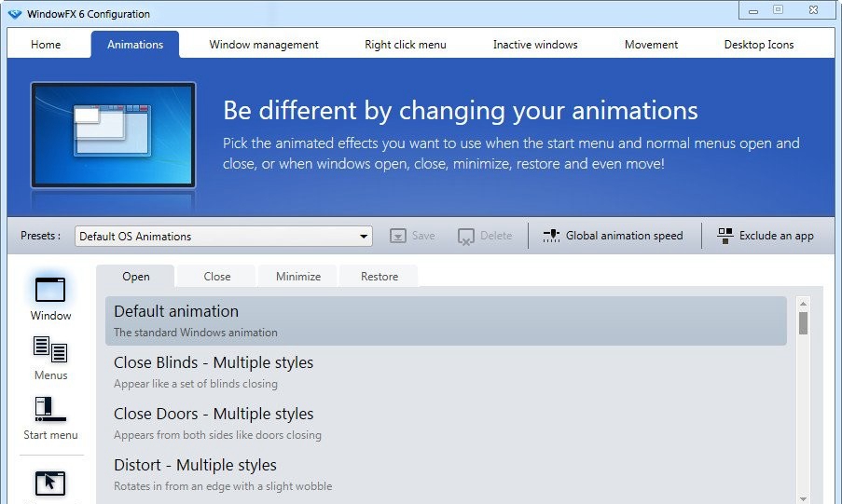Choose the Start menu animations icon

point(50,409)
